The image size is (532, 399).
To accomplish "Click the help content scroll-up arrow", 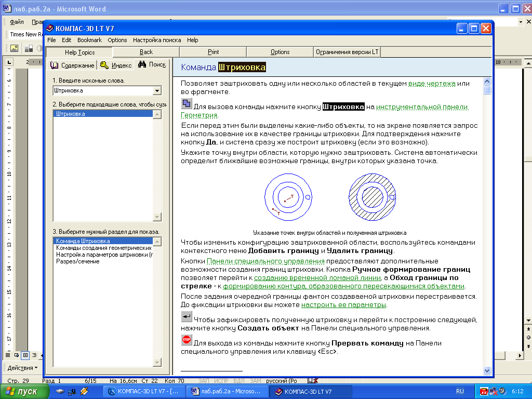I will coord(487,82).
